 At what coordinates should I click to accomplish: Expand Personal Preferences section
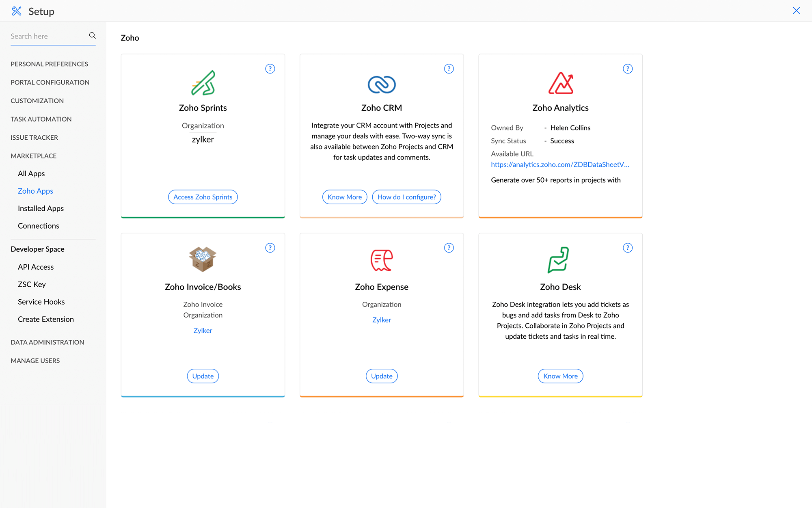tap(49, 64)
